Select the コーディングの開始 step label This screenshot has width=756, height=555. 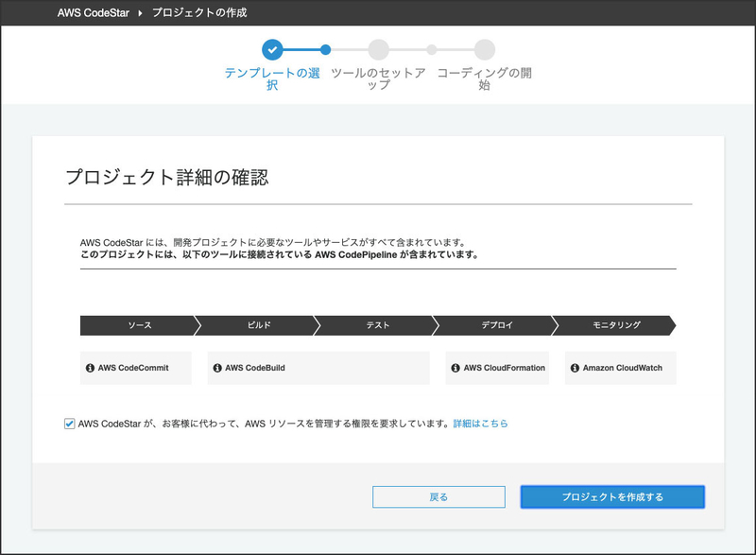click(485, 79)
